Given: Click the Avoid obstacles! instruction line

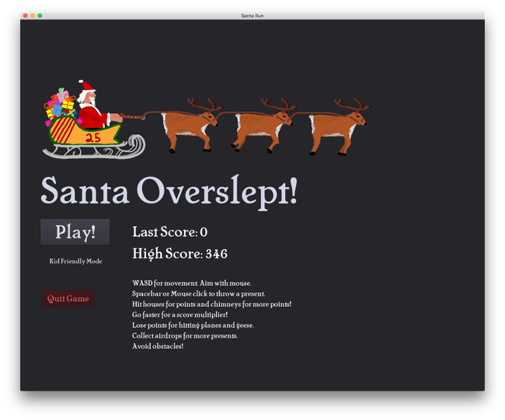Looking at the screenshot, I should (157, 346).
